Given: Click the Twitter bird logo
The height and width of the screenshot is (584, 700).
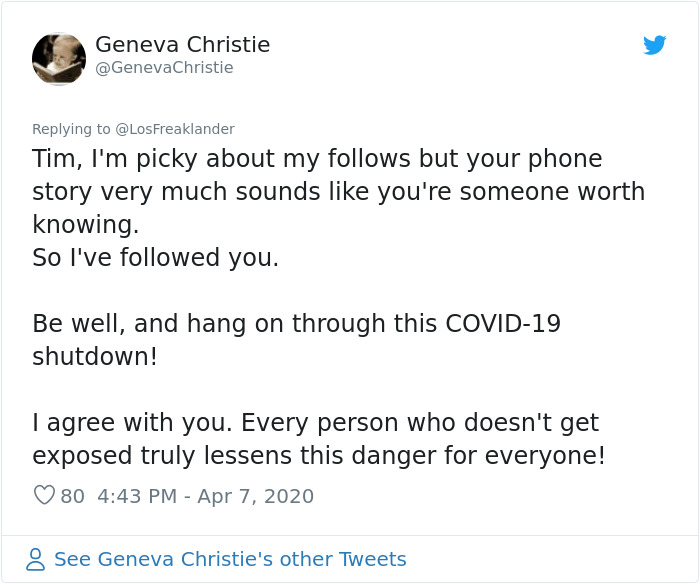Looking at the screenshot, I should coord(654,45).
